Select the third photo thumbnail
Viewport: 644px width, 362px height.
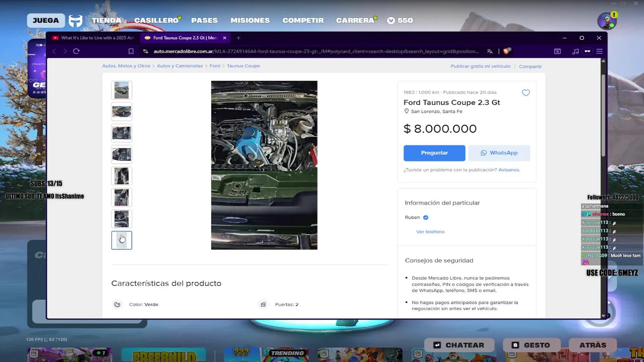[x=121, y=133]
